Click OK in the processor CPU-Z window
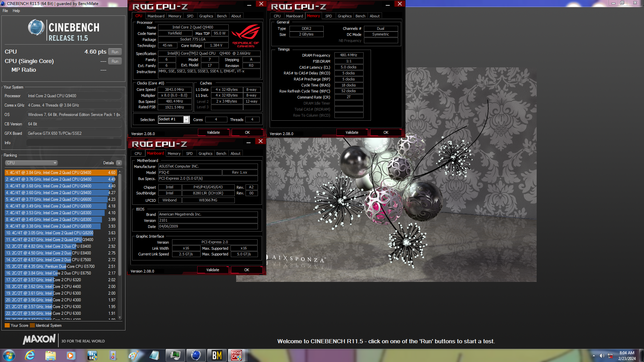Viewport: 644px width, 362px height. (247, 132)
